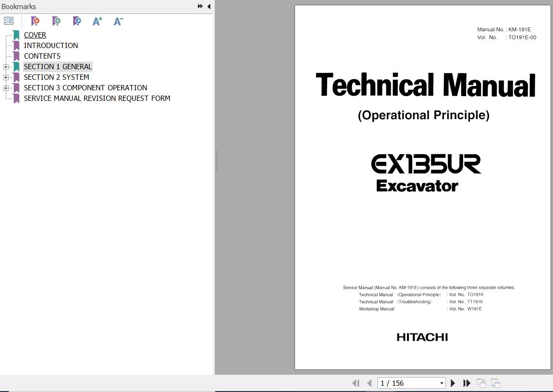Click the delete bookmark icon

tap(35, 21)
